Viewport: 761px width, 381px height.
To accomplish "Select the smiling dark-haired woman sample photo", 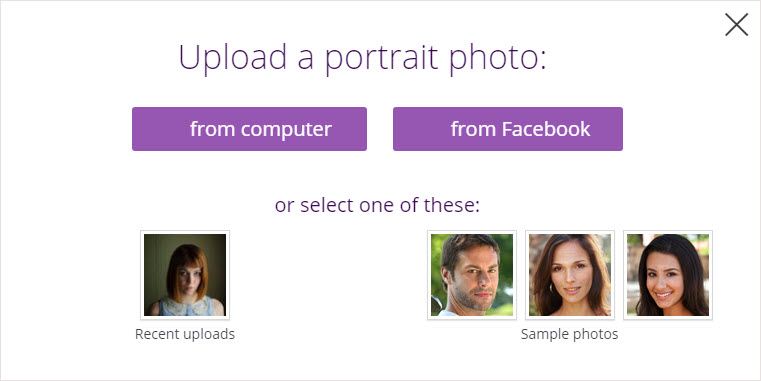I will coord(668,275).
